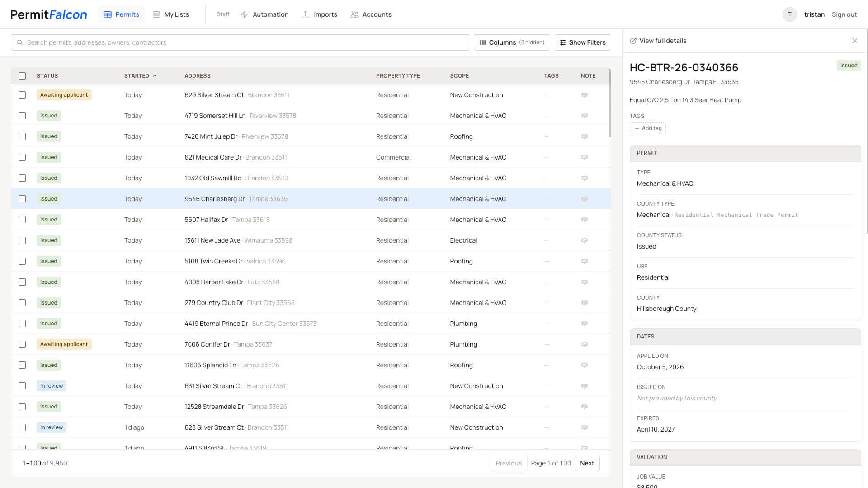This screenshot has height=488, width=868.
Task: Toggle the select-all header checkbox
Action: click(22, 76)
